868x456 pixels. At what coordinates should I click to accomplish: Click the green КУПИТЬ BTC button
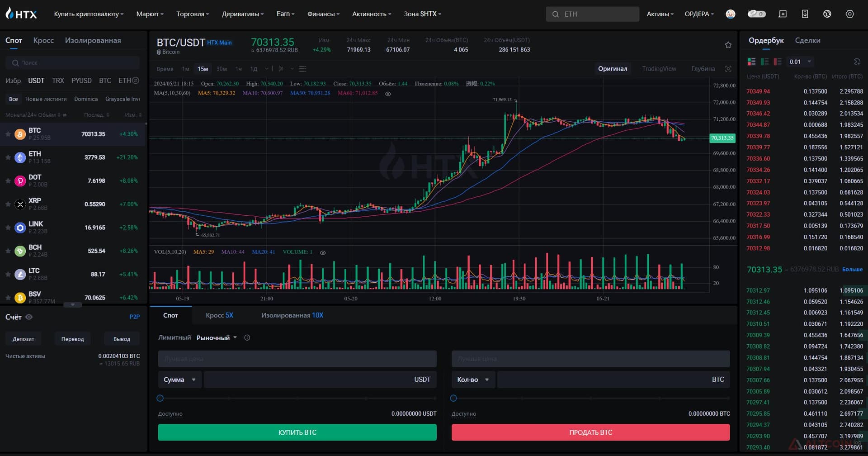297,432
